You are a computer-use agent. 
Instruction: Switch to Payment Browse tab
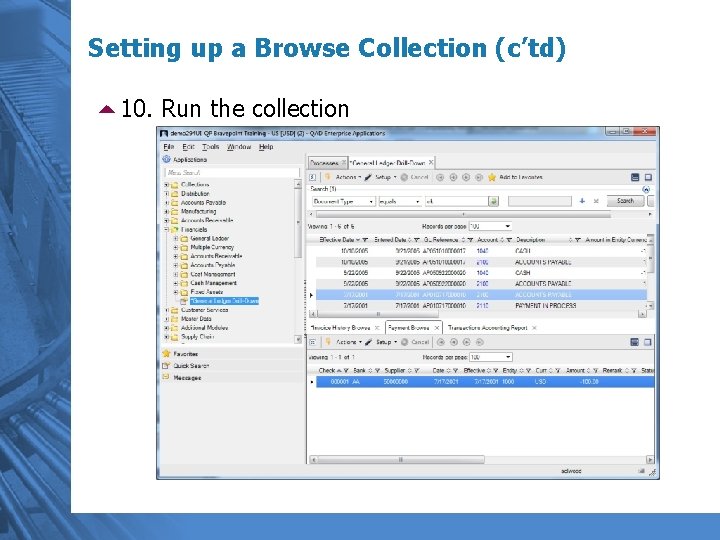pyautogui.click(x=409, y=328)
